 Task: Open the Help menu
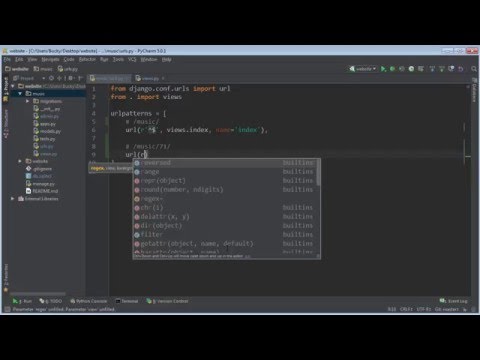click(x=166, y=59)
